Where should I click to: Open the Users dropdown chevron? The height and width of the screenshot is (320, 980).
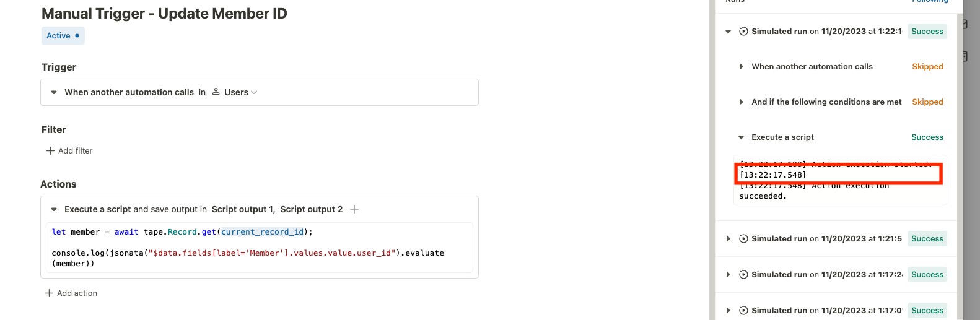coord(254,92)
